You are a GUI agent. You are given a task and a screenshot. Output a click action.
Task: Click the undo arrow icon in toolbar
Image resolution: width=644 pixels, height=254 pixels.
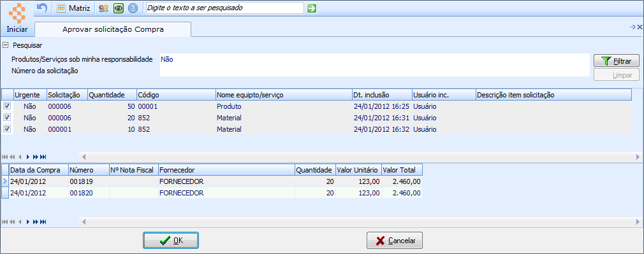(42, 8)
